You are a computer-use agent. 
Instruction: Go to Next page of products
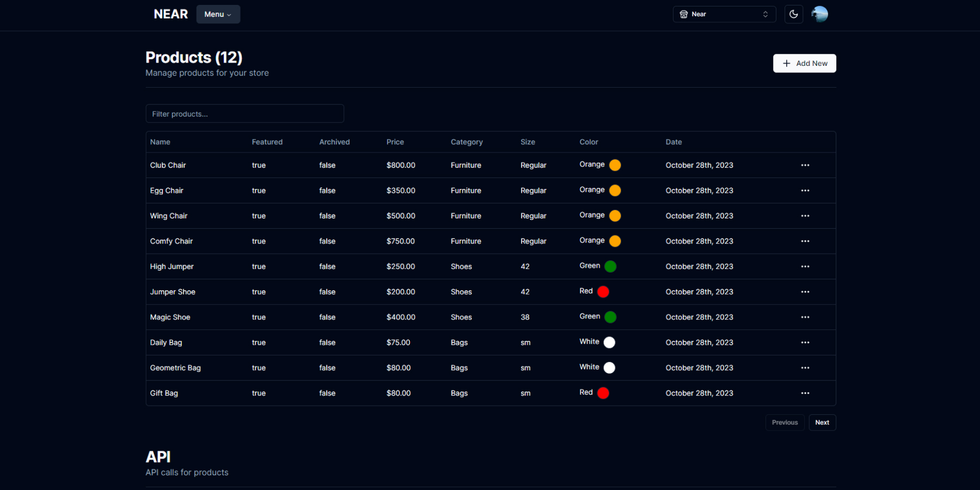pos(822,422)
